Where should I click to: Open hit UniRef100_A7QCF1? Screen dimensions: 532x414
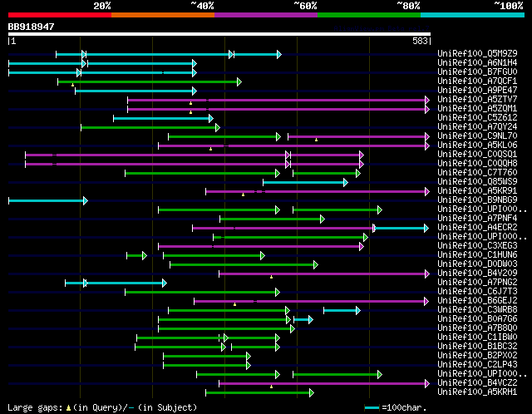pos(477,81)
